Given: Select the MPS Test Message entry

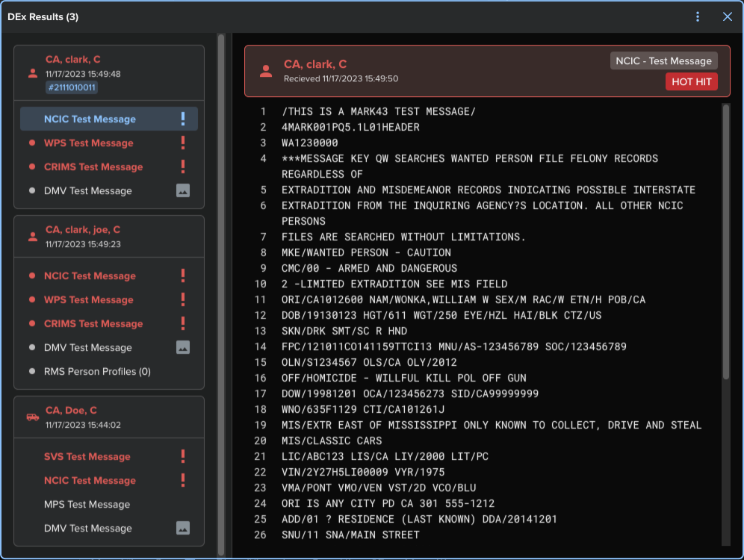Looking at the screenshot, I should tap(87, 504).
